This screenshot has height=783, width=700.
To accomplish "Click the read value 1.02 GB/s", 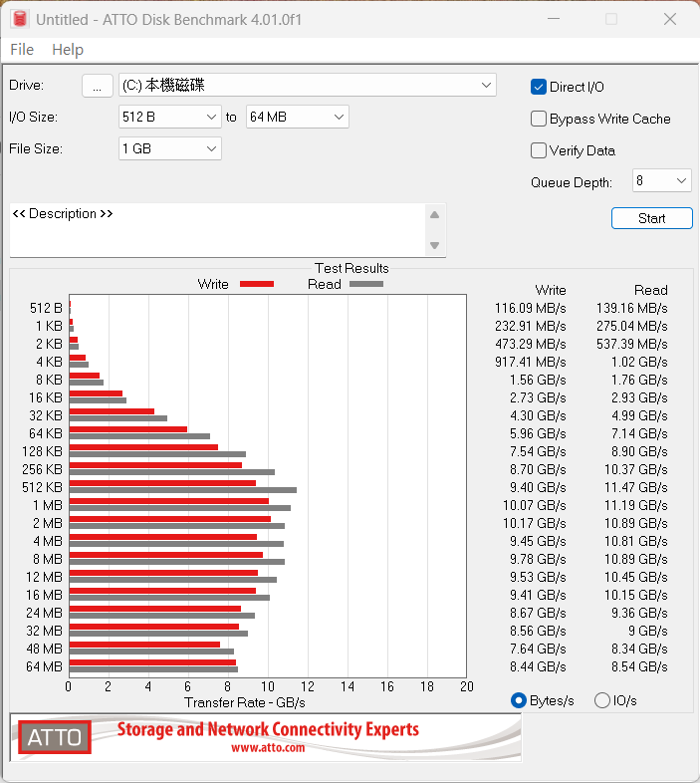I will pos(639,362).
